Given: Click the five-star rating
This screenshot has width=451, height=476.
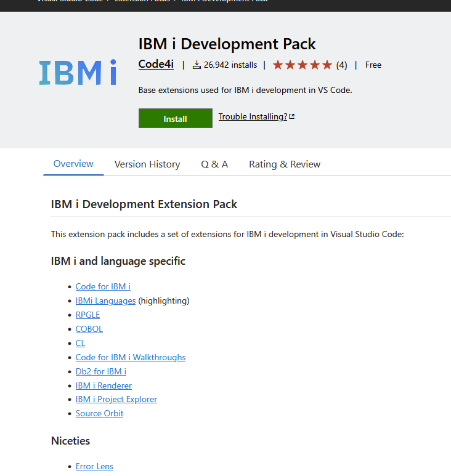Looking at the screenshot, I should pos(303,65).
